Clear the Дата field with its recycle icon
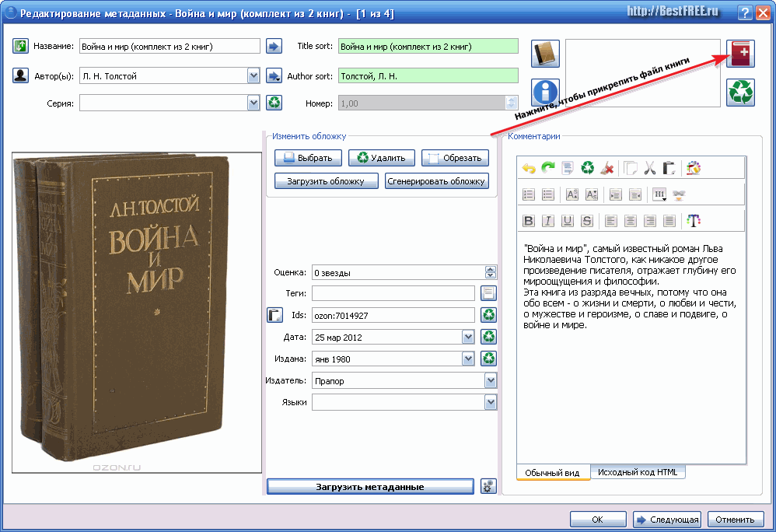Viewport: 776px width, 532px height. pyautogui.click(x=488, y=337)
